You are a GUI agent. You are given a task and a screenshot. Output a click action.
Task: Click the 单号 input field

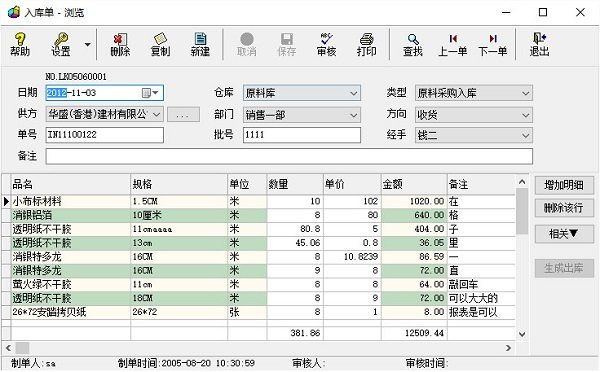pos(104,135)
